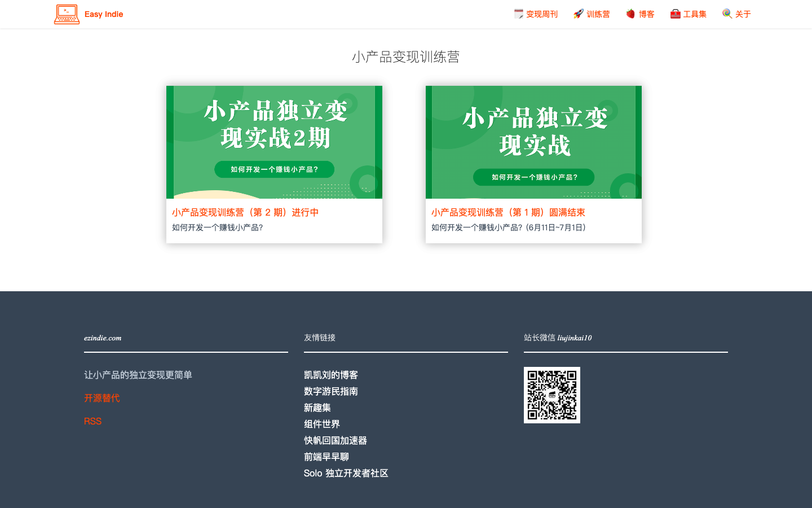
Task: Open 凯凯刘的博客 friend link
Action: [x=330, y=374]
